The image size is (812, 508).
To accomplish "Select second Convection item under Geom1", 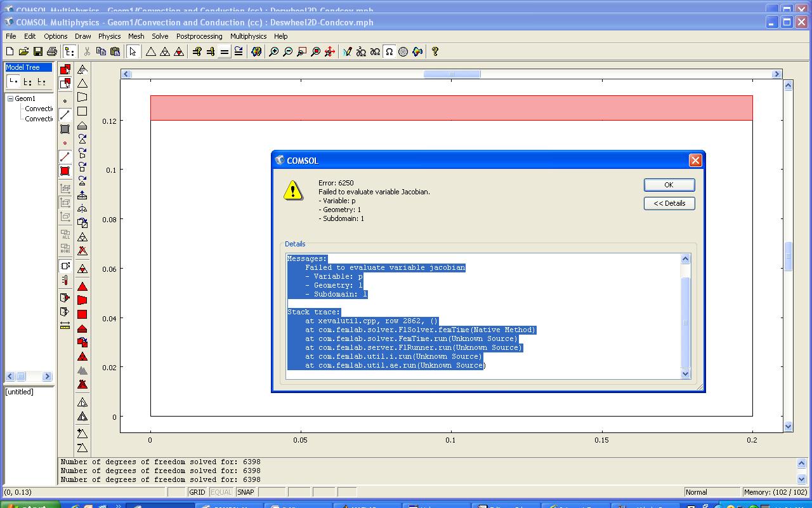I will (x=39, y=119).
